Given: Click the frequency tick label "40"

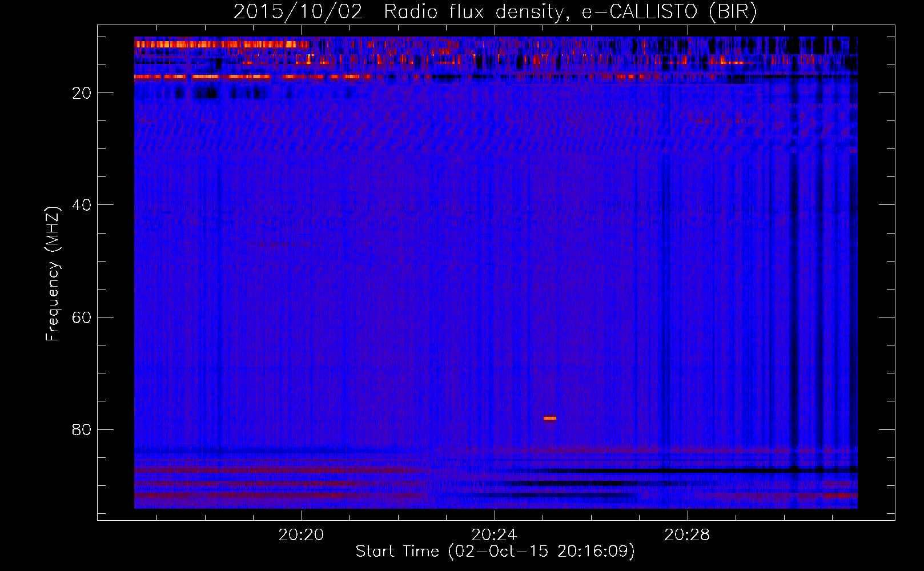Looking at the screenshot, I should (x=82, y=205).
